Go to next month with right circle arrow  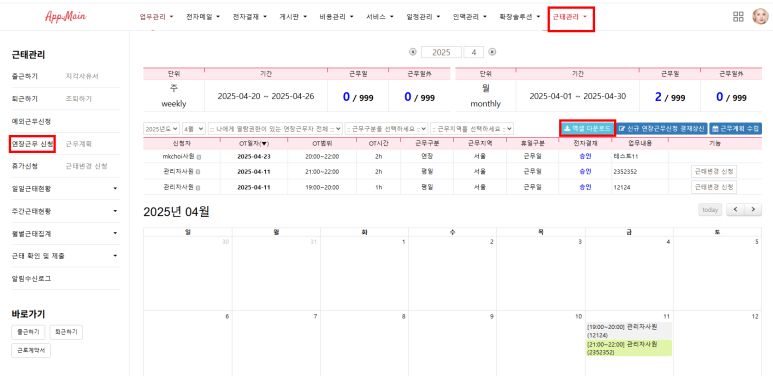492,52
